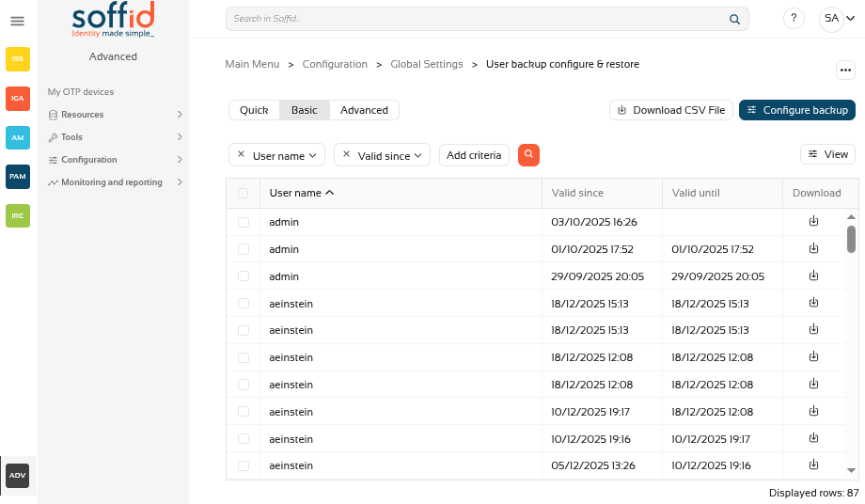The height and width of the screenshot is (504, 865).
Task: Check the first admin row checkbox
Action: point(243,223)
